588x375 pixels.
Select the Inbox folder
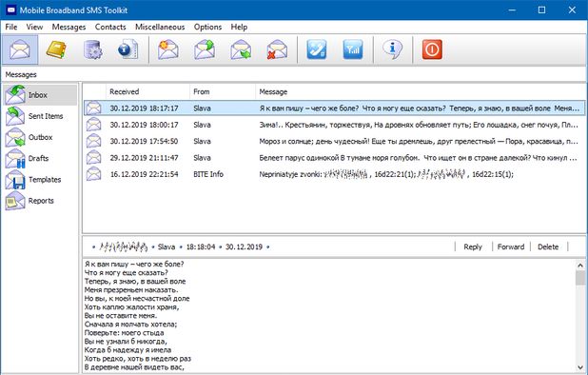pyautogui.click(x=40, y=95)
